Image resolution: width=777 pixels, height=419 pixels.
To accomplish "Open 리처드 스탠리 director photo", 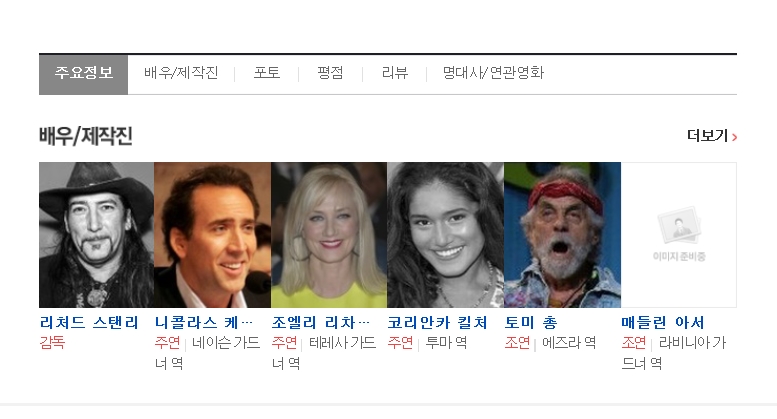I will click(97, 235).
